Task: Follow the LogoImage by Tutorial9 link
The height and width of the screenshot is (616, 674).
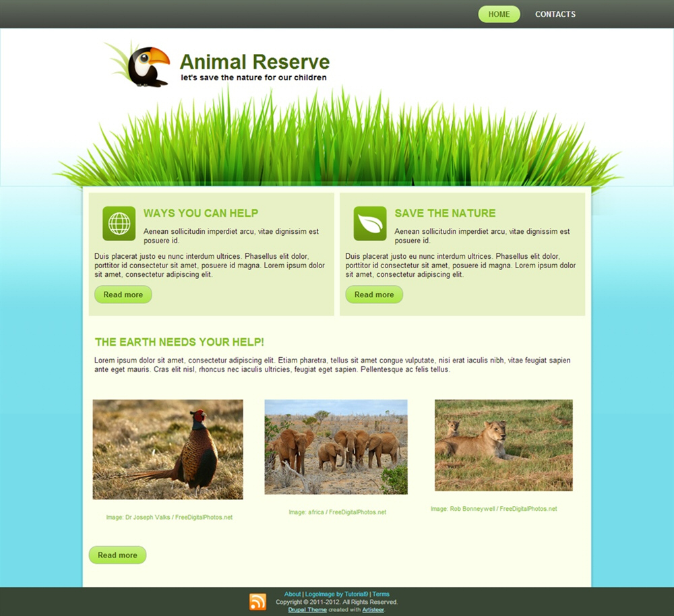Action: [x=336, y=594]
